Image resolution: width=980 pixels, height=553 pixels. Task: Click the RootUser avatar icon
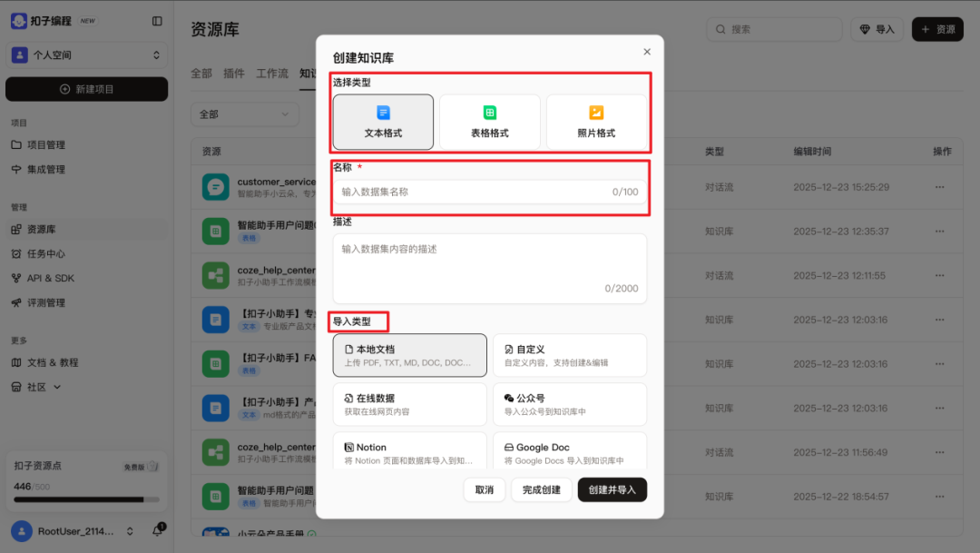[x=21, y=531]
